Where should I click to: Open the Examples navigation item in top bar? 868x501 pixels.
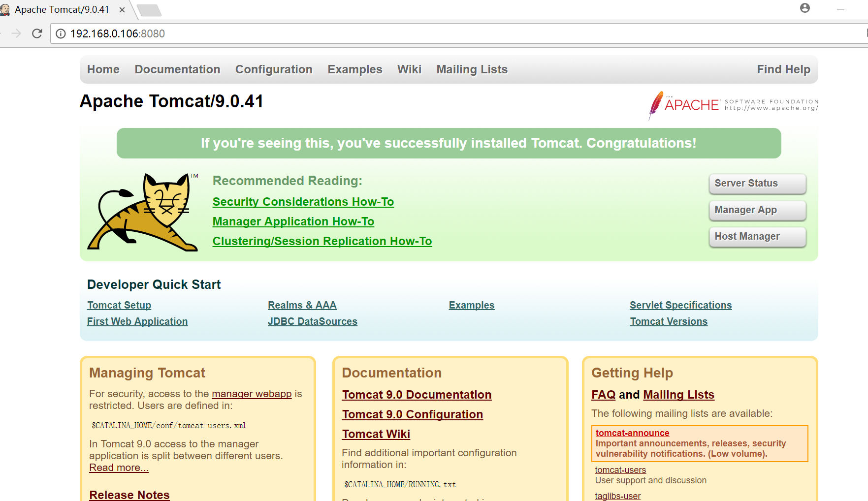click(x=355, y=69)
